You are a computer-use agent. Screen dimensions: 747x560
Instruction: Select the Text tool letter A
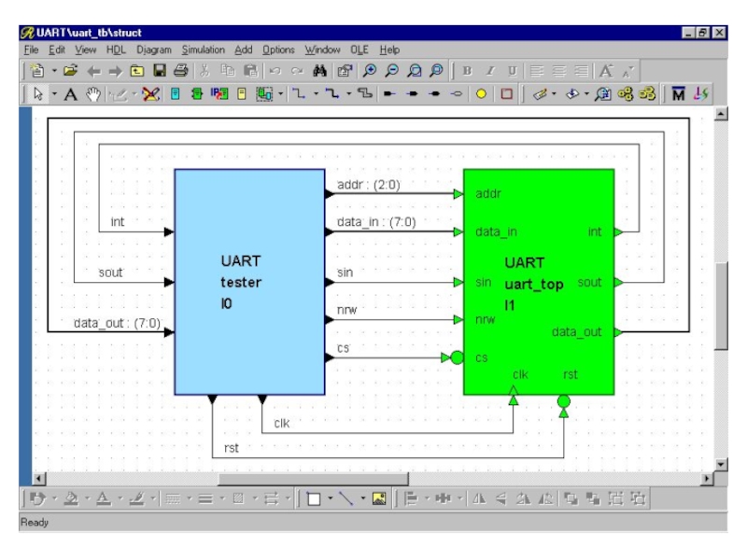(70, 95)
